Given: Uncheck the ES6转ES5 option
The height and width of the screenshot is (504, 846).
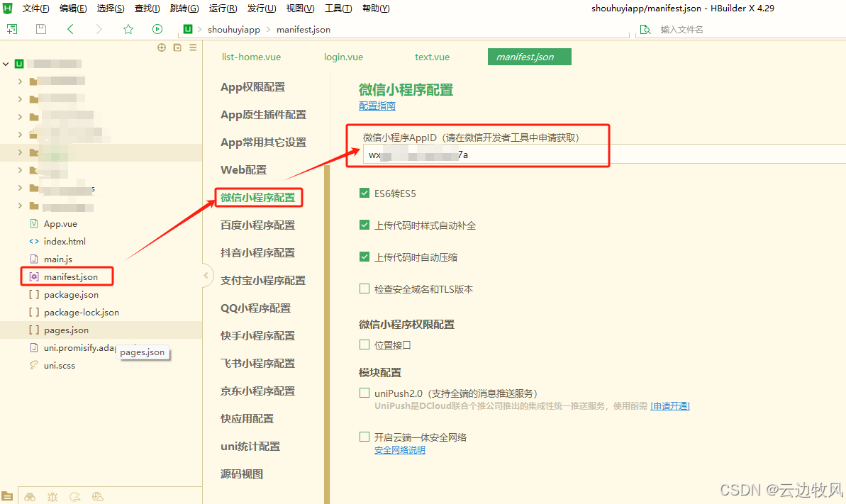Looking at the screenshot, I should (364, 192).
